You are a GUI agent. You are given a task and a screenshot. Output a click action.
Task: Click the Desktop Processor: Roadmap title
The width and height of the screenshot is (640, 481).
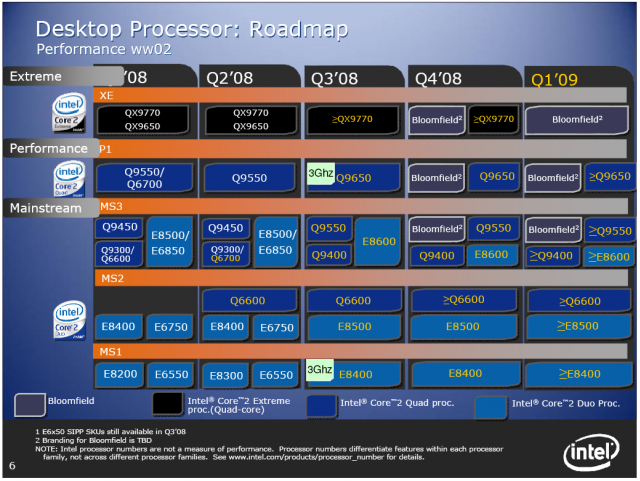click(x=192, y=29)
